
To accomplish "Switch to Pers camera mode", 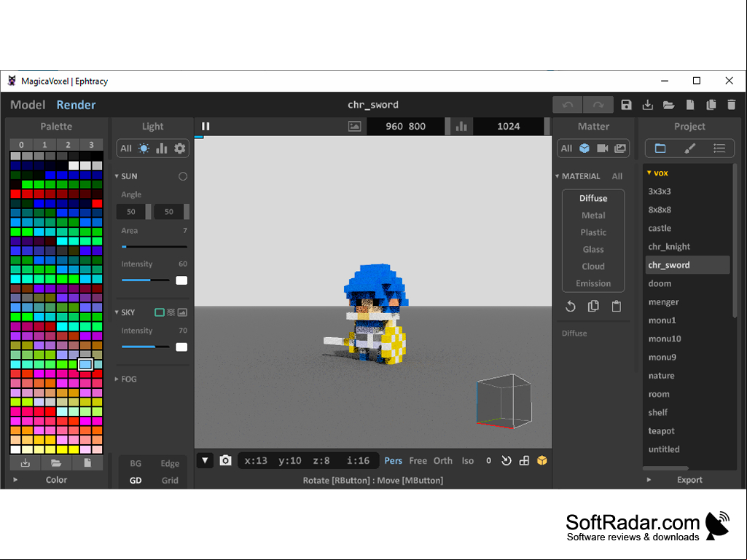I will (393, 460).
